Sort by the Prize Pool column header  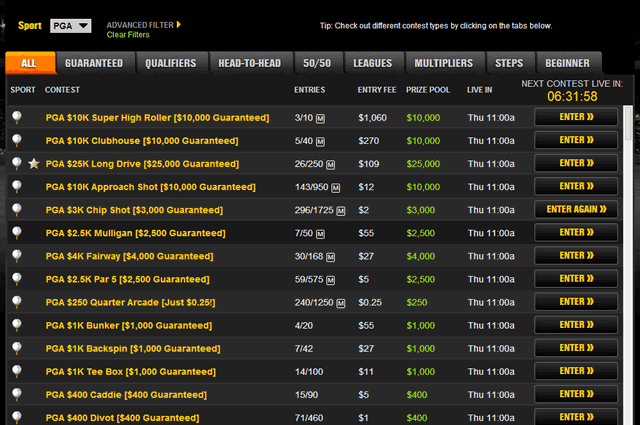[428, 90]
